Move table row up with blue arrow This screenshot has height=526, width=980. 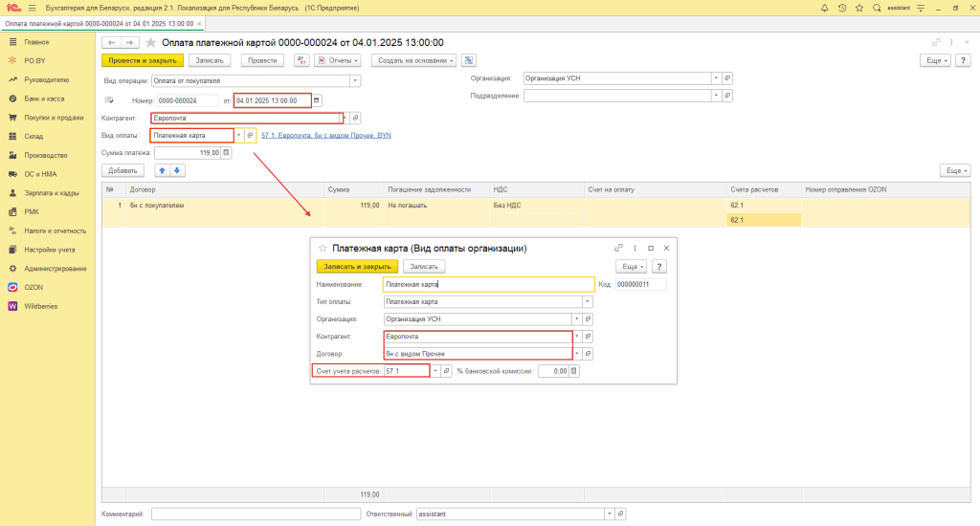tap(162, 170)
